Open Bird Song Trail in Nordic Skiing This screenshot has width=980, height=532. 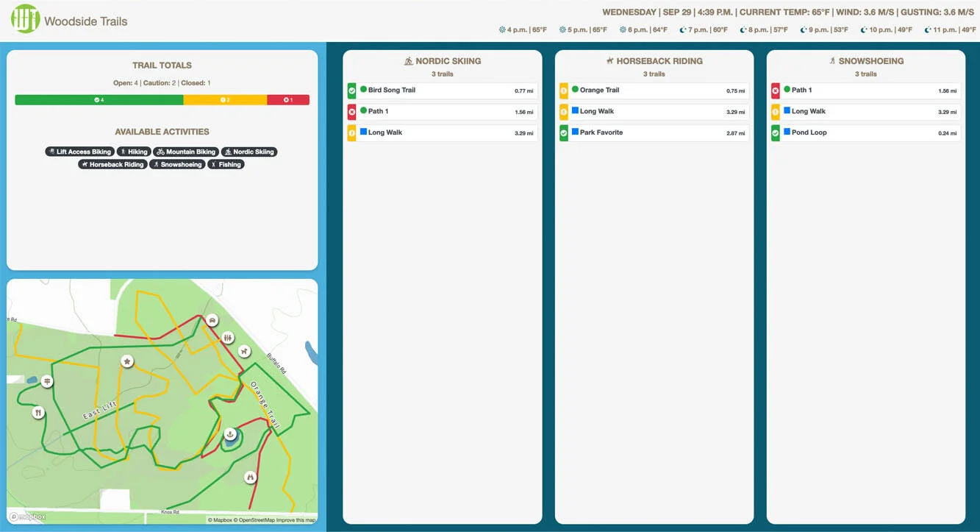pos(443,91)
